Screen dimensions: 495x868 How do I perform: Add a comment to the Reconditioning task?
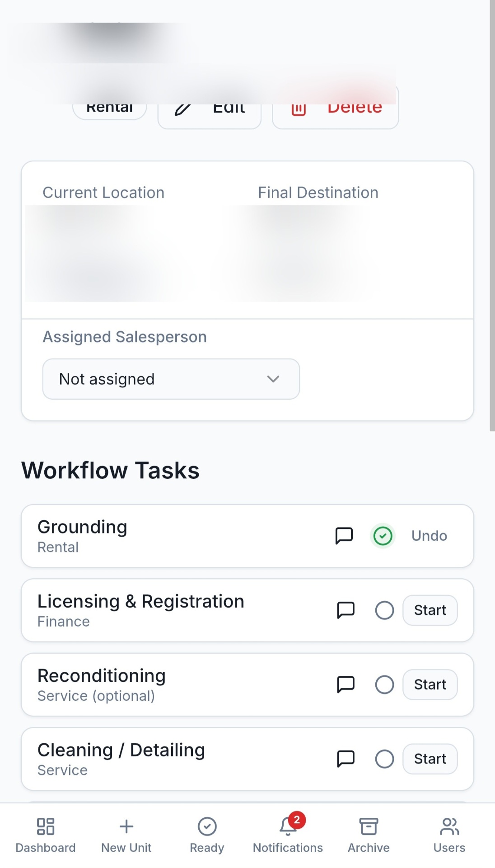(346, 684)
